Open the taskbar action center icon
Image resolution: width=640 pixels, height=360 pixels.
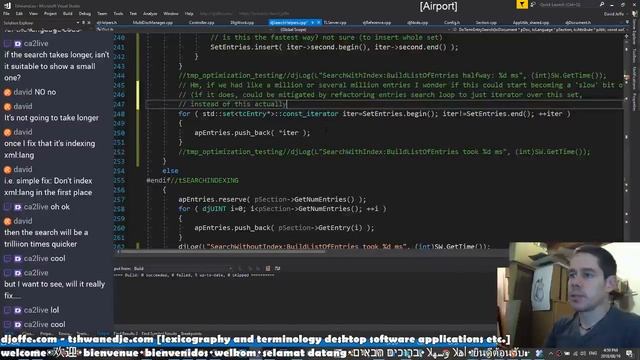[x=629, y=353]
